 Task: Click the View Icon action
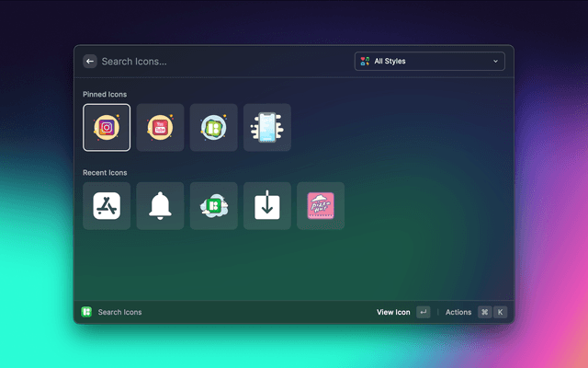393,313
